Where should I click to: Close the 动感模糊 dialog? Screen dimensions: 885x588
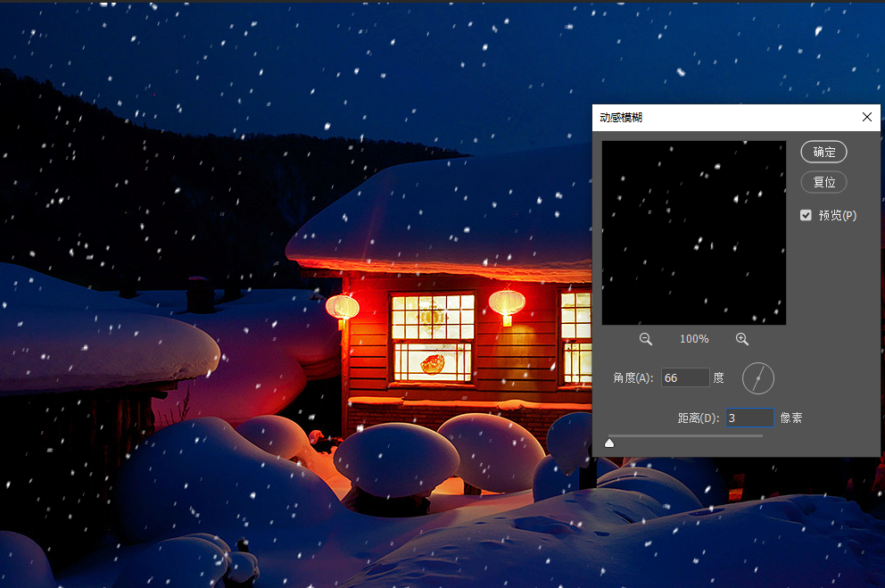coord(867,117)
